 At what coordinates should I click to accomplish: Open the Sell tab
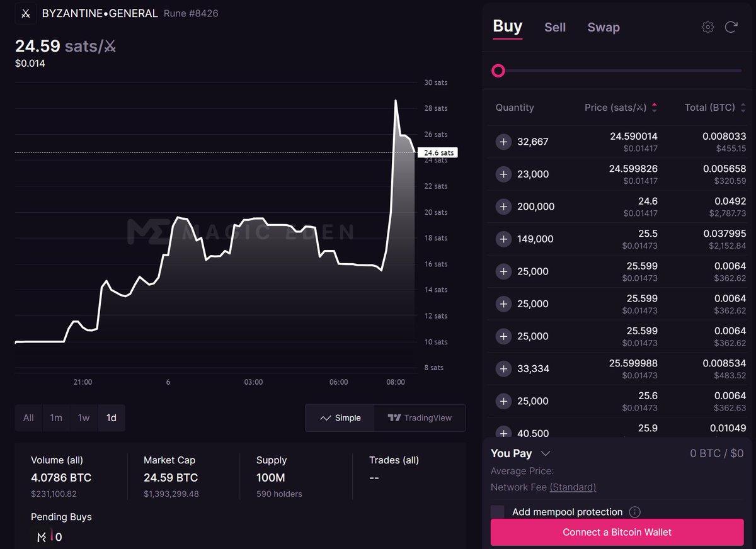pyautogui.click(x=555, y=27)
